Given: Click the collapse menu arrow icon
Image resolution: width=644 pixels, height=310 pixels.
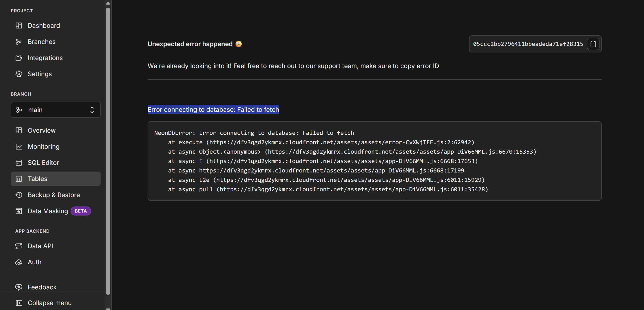Looking at the screenshot, I should tap(19, 303).
